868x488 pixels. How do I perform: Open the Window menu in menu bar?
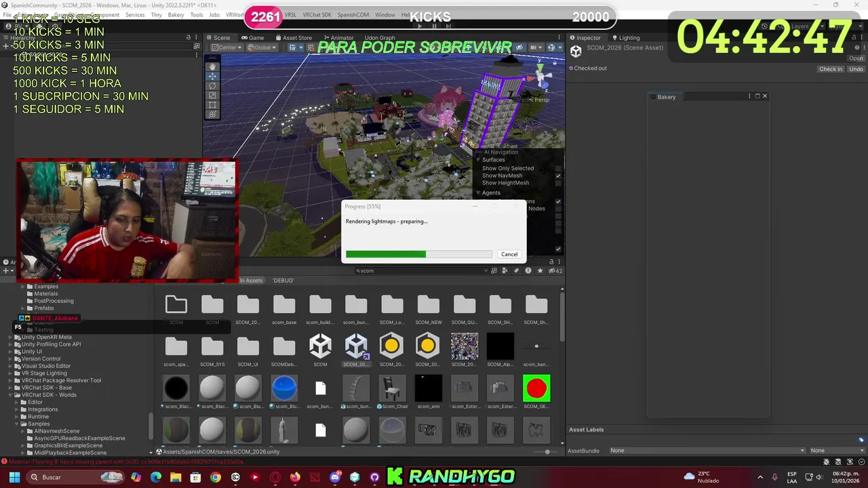[384, 15]
